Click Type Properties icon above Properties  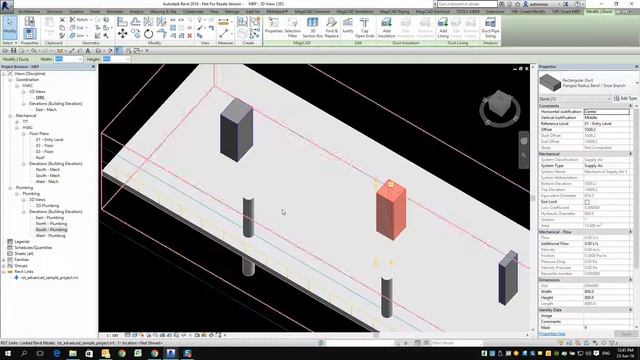[29, 21]
